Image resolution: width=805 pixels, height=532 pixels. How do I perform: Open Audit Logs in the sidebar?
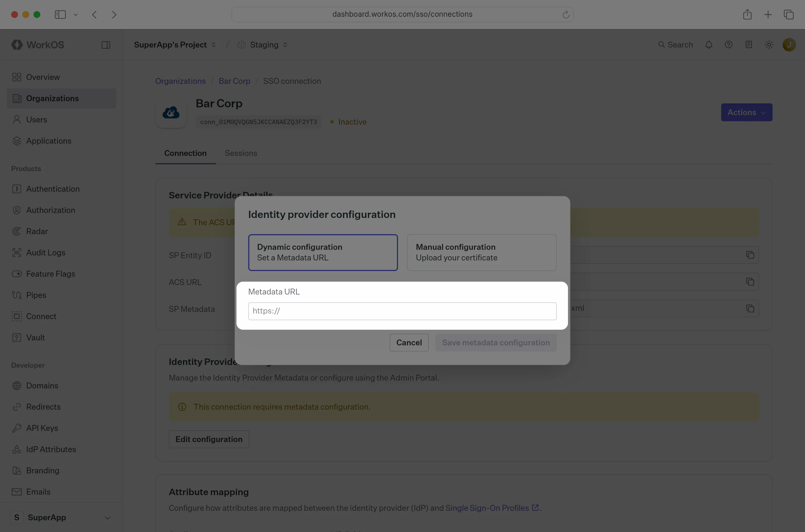[61, 253]
